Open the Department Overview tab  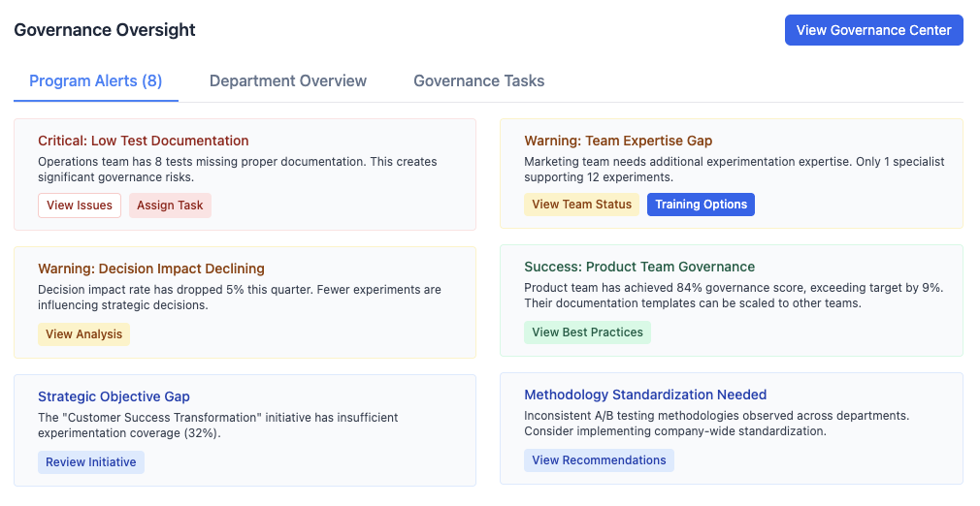(x=287, y=81)
